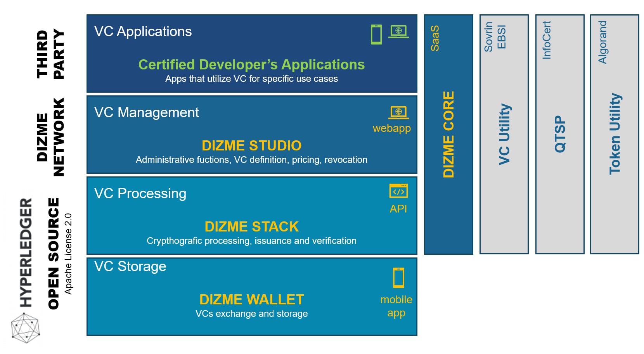Screen dimensions: 644x354
Task: Click the green smartphone icon in VC Applications
Action: click(x=376, y=35)
